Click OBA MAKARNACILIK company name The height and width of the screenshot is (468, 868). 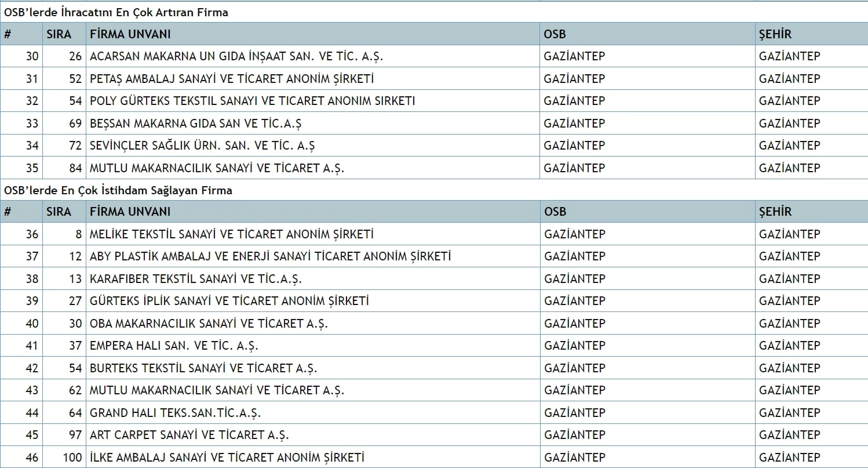[209, 324]
